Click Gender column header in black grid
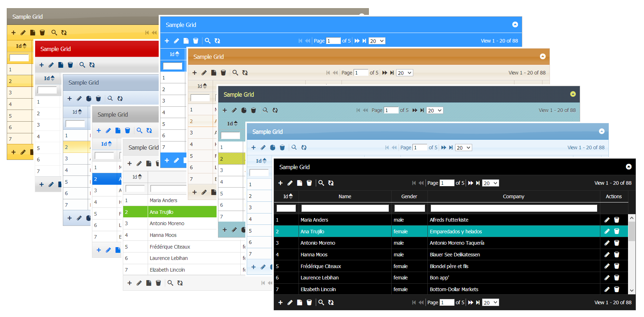Screen dimensions: 644x317 click(x=409, y=196)
